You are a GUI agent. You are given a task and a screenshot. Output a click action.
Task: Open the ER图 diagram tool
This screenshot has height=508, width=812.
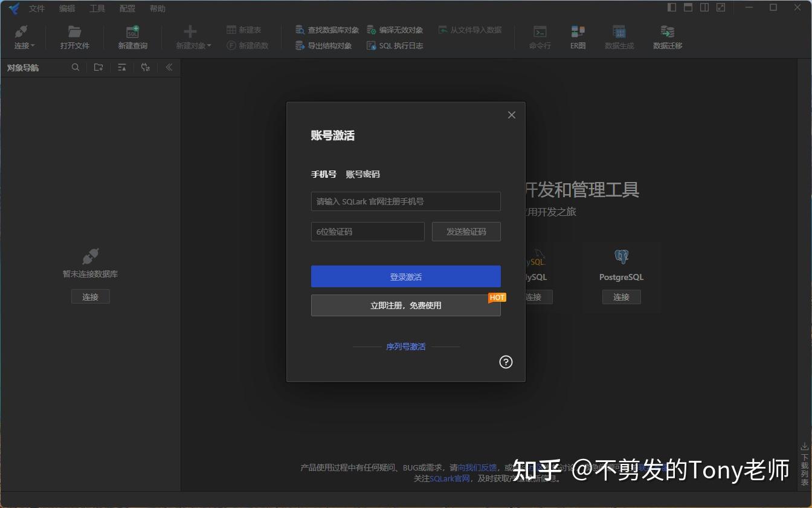577,36
